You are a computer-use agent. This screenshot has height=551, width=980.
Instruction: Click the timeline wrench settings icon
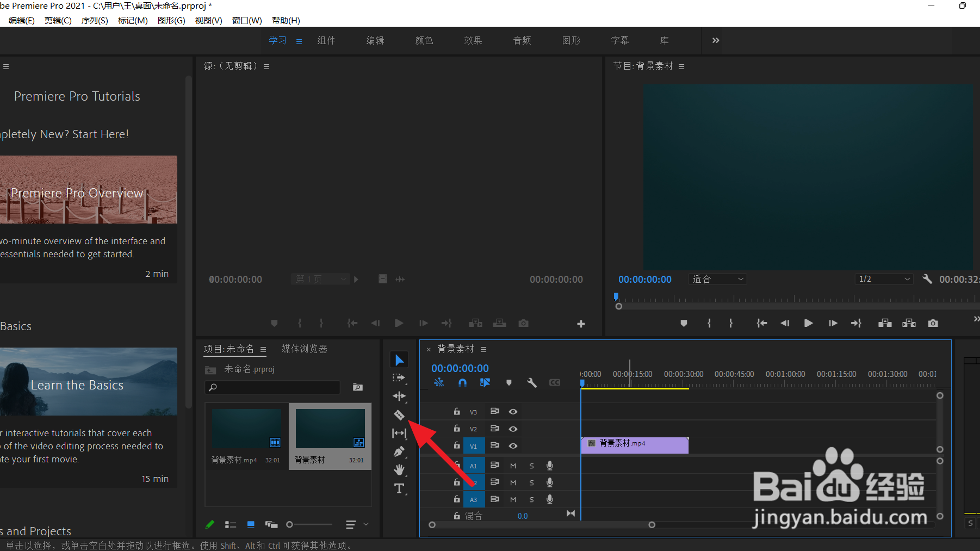coord(532,383)
